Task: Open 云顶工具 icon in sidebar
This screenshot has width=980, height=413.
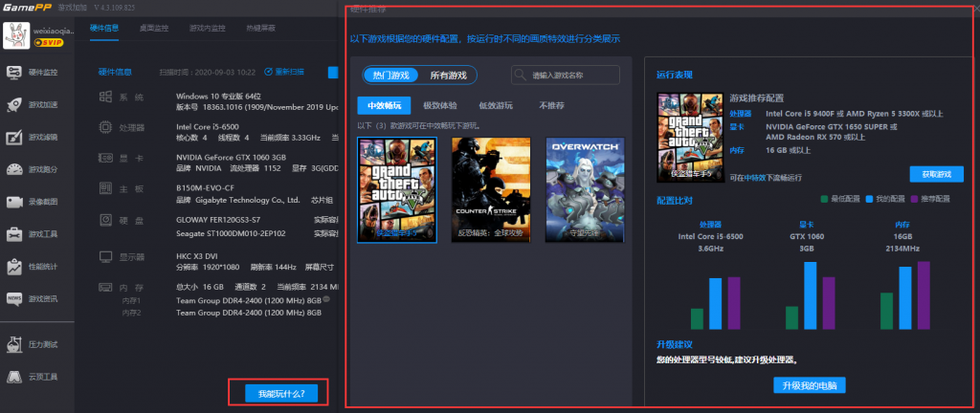Action: tap(14, 377)
